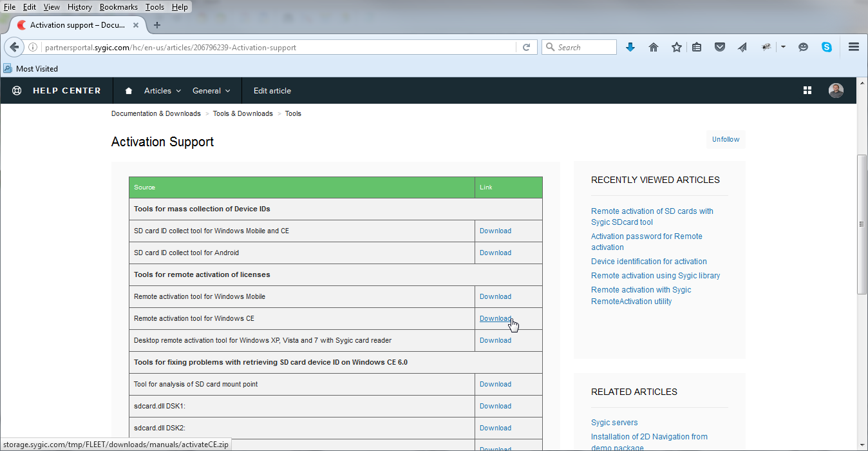Open the chat smiley toolbar icon
Image resolution: width=868 pixels, height=451 pixels.
(803, 47)
